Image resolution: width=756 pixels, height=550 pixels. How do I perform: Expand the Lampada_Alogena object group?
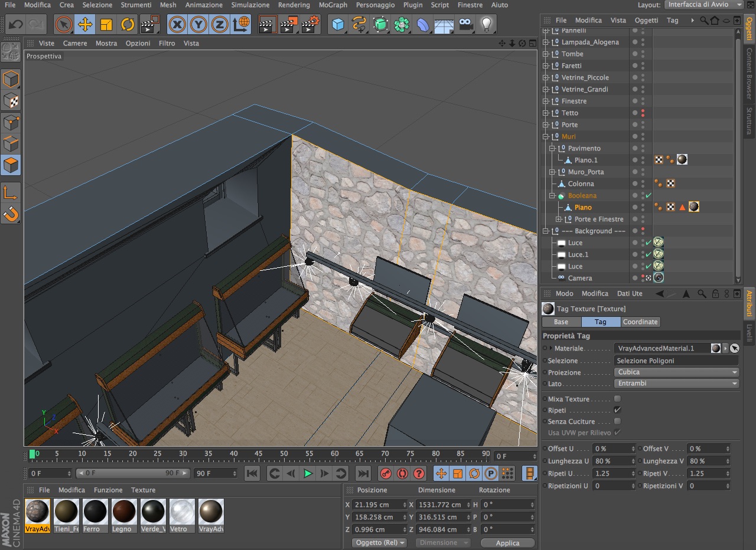coord(546,42)
